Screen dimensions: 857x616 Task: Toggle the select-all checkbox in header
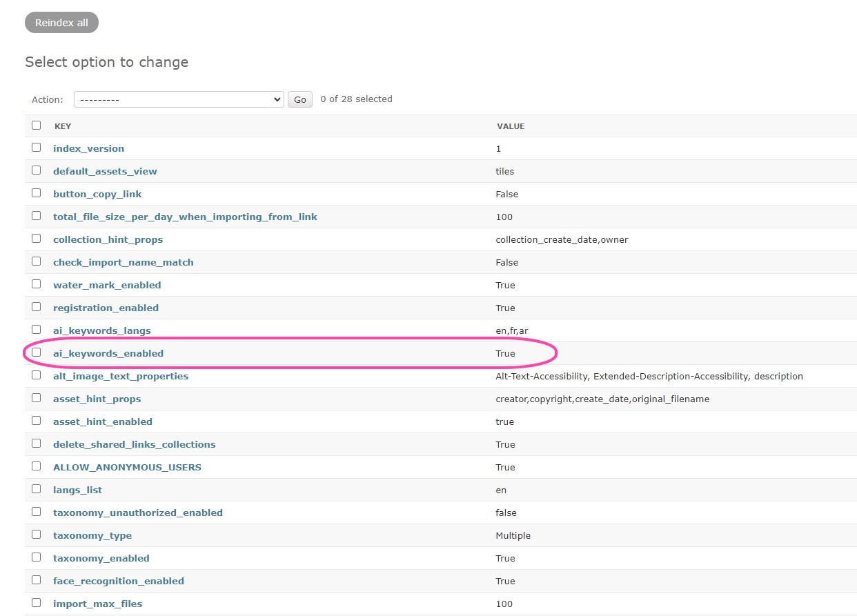pyautogui.click(x=36, y=126)
